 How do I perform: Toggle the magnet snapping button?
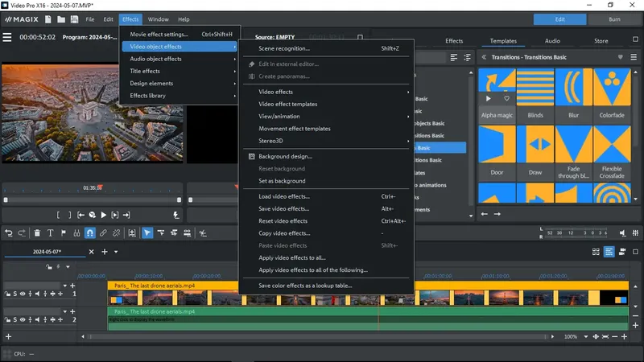pyautogui.click(x=90, y=233)
